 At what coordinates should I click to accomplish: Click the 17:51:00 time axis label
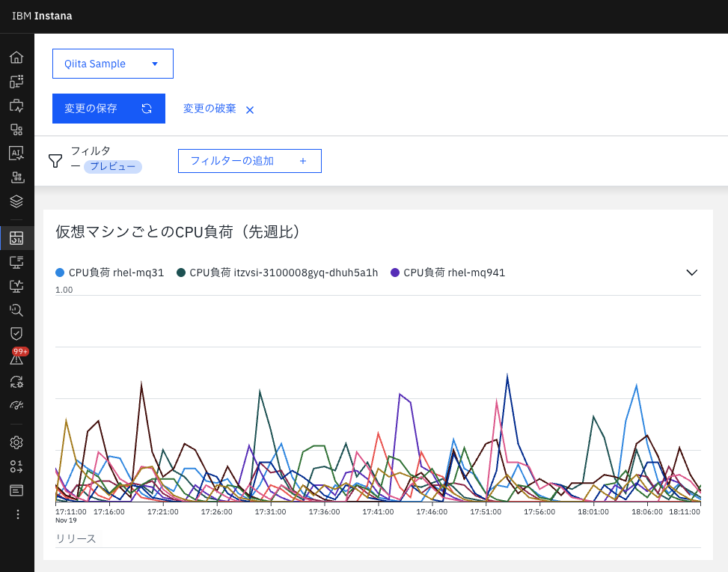pos(486,511)
